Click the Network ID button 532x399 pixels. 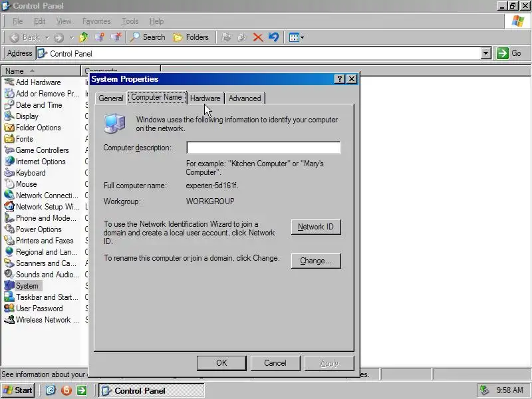tap(316, 227)
